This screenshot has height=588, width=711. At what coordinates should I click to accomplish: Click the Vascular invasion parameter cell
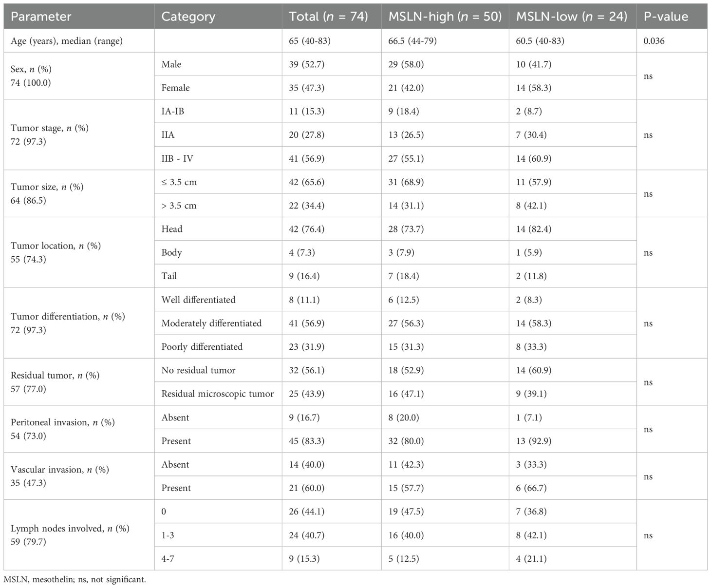click(x=59, y=476)
